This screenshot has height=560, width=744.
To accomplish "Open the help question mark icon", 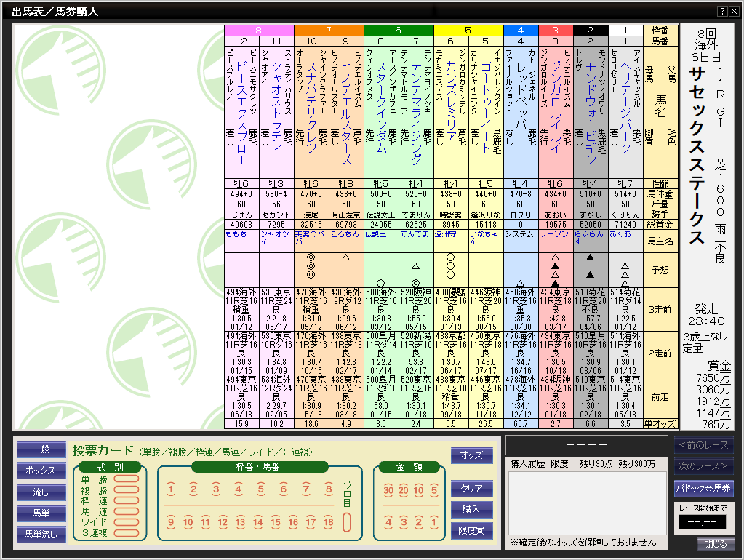I will click(722, 12).
